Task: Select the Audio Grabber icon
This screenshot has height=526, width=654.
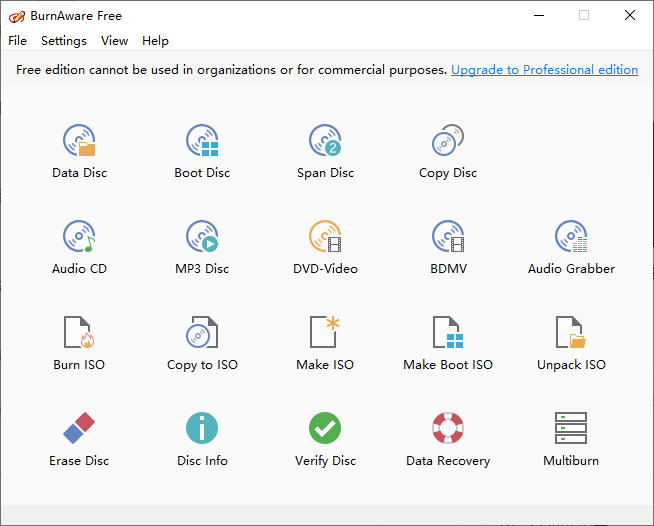Action: click(571, 237)
